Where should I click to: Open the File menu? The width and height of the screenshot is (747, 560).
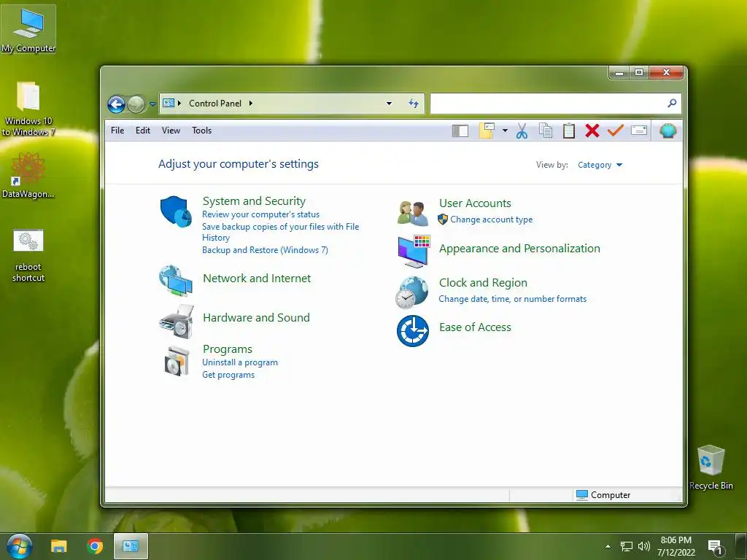pyautogui.click(x=117, y=131)
